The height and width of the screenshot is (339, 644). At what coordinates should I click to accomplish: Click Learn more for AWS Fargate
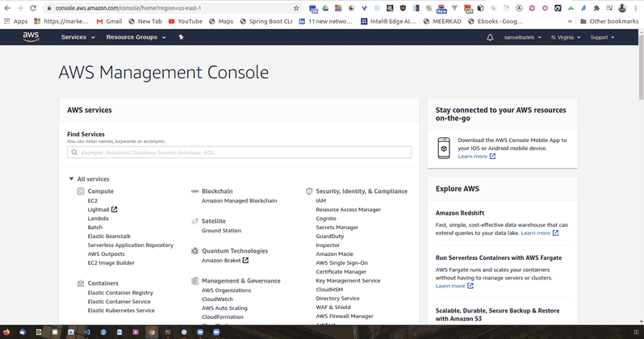click(450, 286)
